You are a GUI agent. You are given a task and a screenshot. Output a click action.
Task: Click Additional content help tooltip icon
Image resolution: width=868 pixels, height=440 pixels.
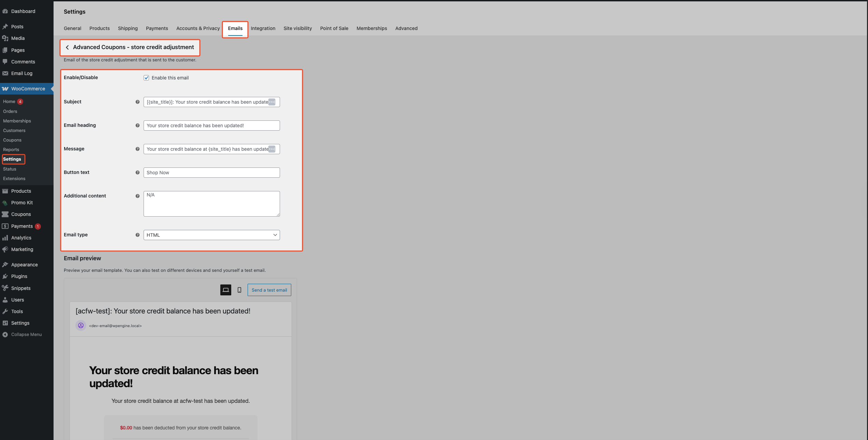(137, 196)
